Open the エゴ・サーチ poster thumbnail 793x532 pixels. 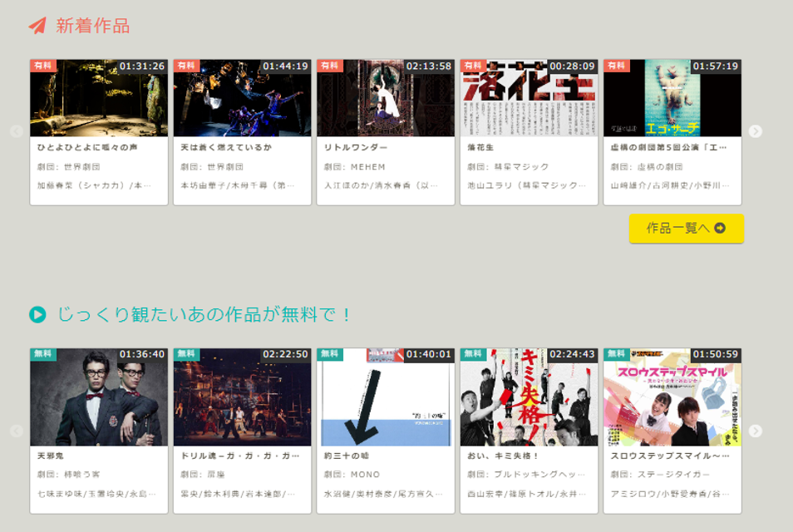pos(672,98)
